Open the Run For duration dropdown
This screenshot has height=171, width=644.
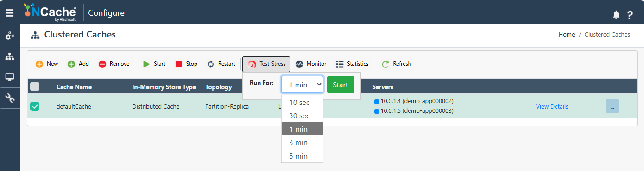pyautogui.click(x=302, y=85)
